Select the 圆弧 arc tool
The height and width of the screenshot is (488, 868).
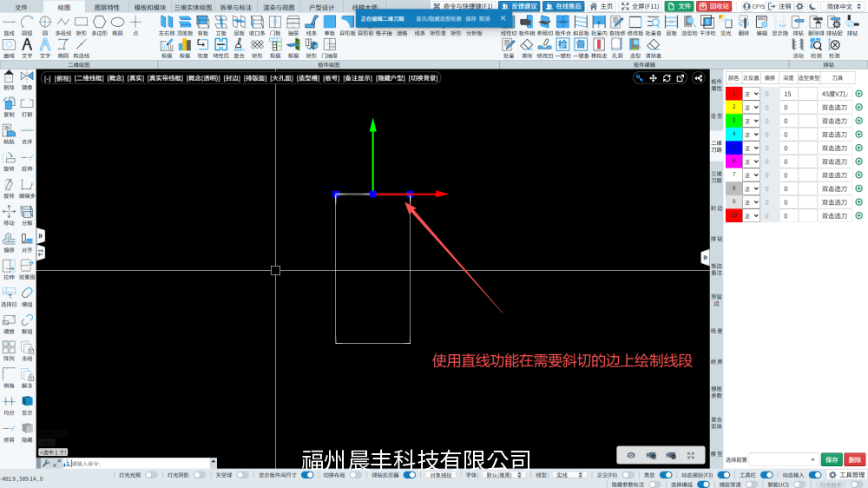tap(27, 25)
